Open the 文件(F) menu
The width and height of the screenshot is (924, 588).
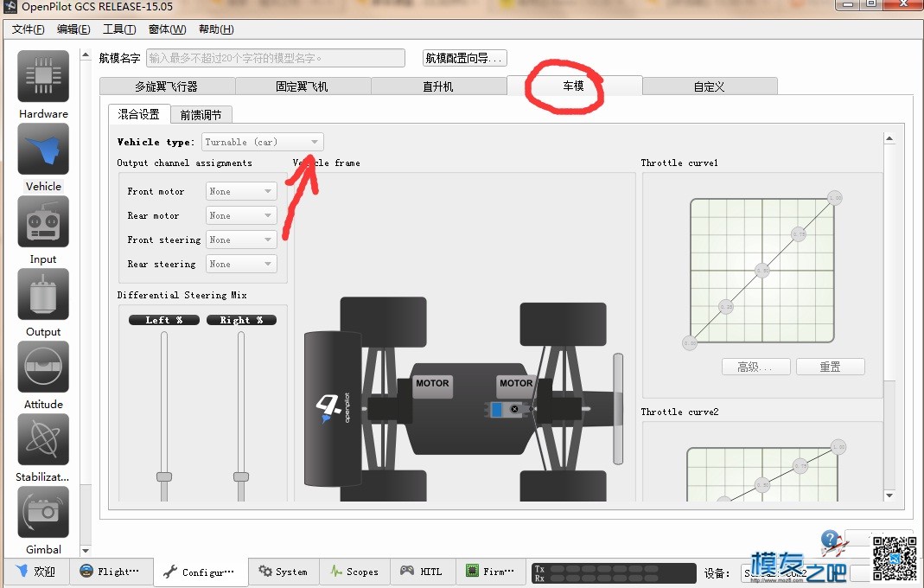click(x=28, y=29)
